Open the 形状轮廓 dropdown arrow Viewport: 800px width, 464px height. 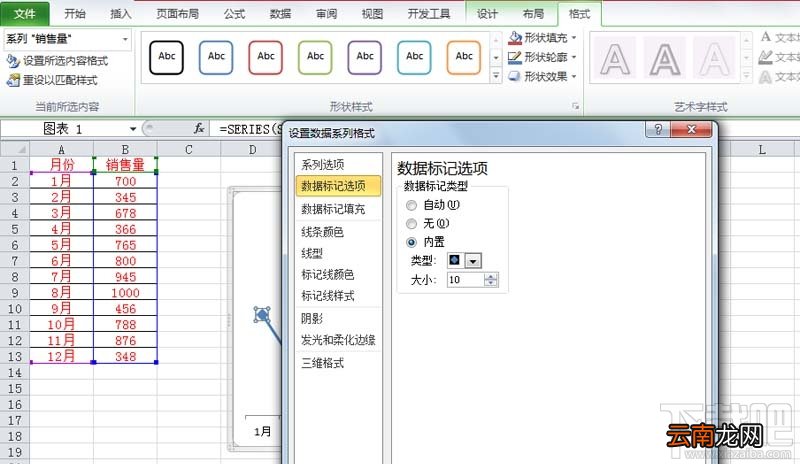click(574, 57)
